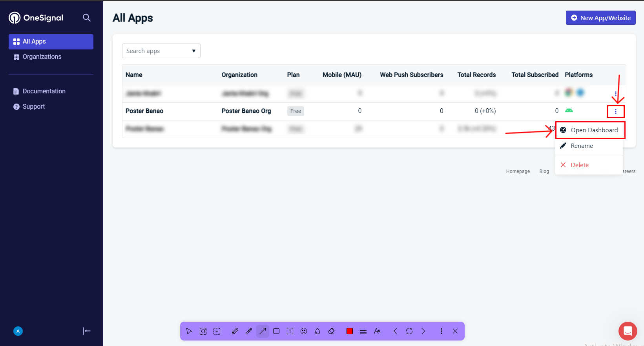Open the font size options

click(377, 331)
